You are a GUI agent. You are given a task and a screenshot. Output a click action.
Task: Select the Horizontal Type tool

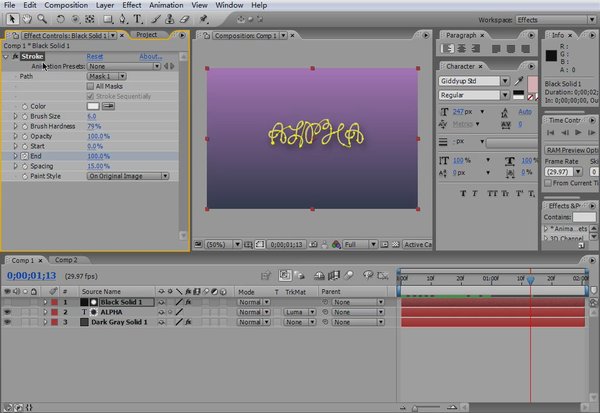(x=136, y=19)
